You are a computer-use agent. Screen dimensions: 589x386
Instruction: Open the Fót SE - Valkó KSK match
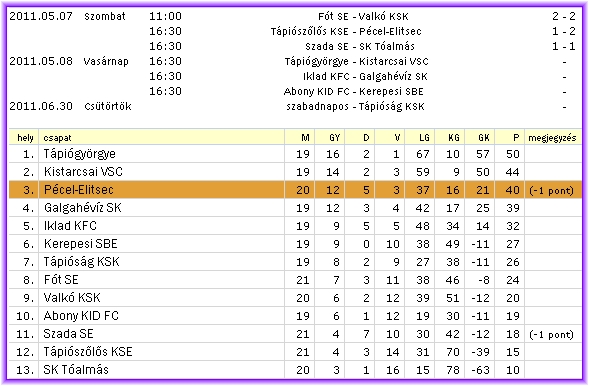click(x=363, y=17)
